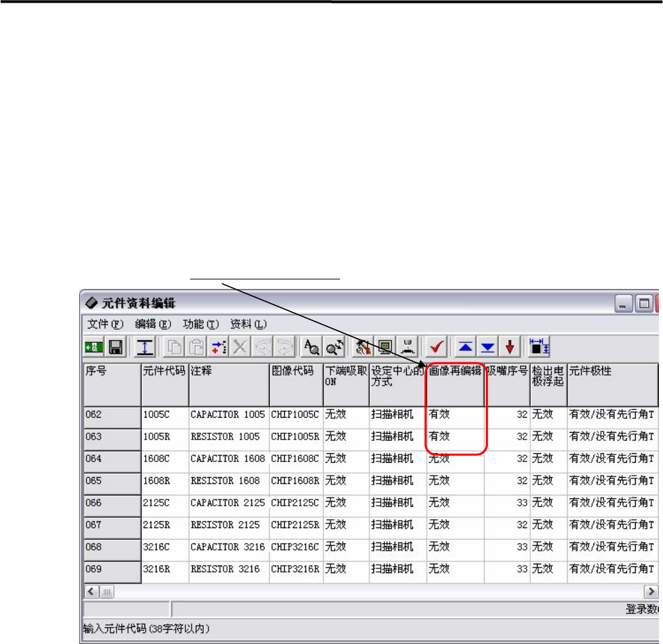The image size is (663, 644).
Task: Click component code cell 1005C
Action: pyautogui.click(x=165, y=417)
